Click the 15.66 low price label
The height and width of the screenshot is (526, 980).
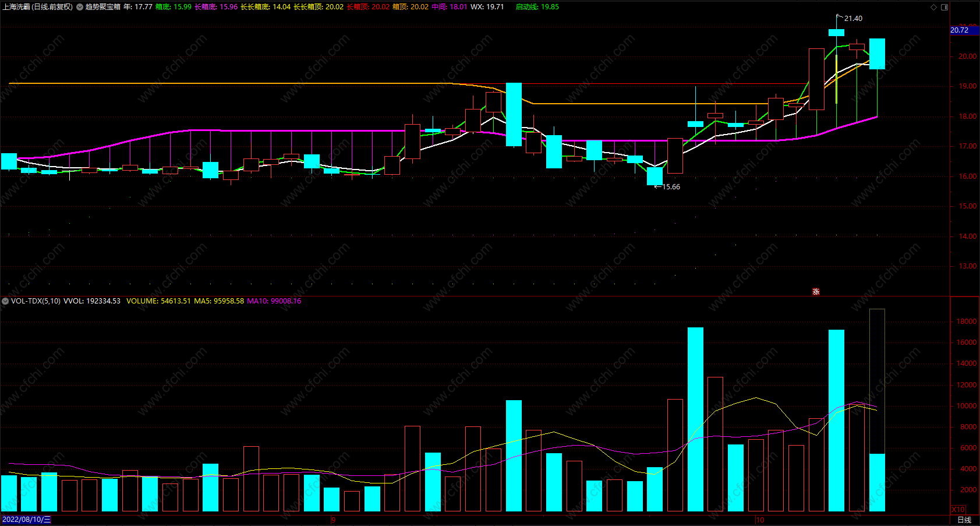(x=671, y=187)
